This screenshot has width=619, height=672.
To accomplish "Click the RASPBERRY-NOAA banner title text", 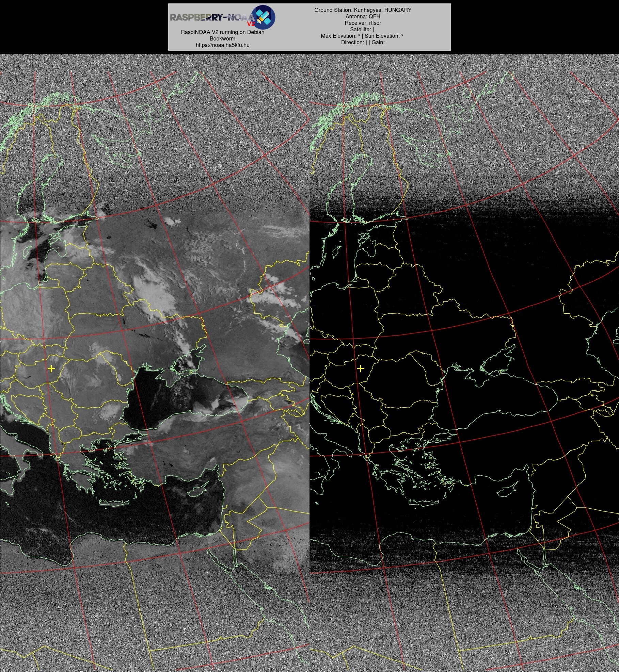I will click(212, 18).
